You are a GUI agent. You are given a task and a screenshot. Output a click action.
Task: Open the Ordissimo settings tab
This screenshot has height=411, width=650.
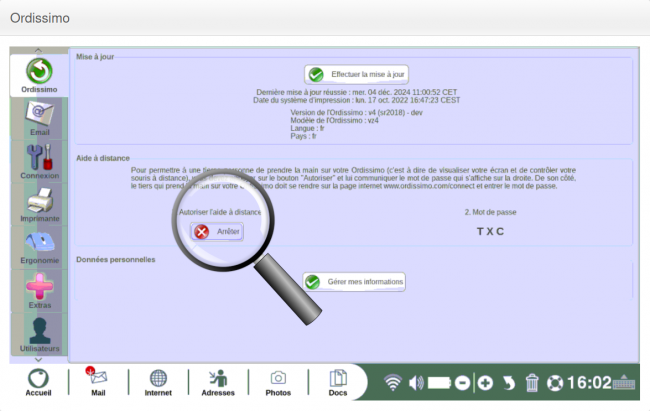point(39,76)
